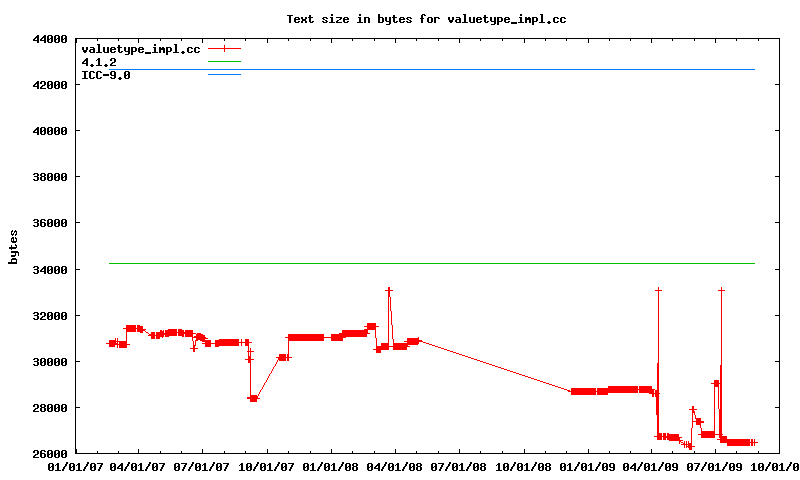Click the blue ICC-9.0 legend line sample
Screen dimensions: 800x480
click(x=225, y=75)
